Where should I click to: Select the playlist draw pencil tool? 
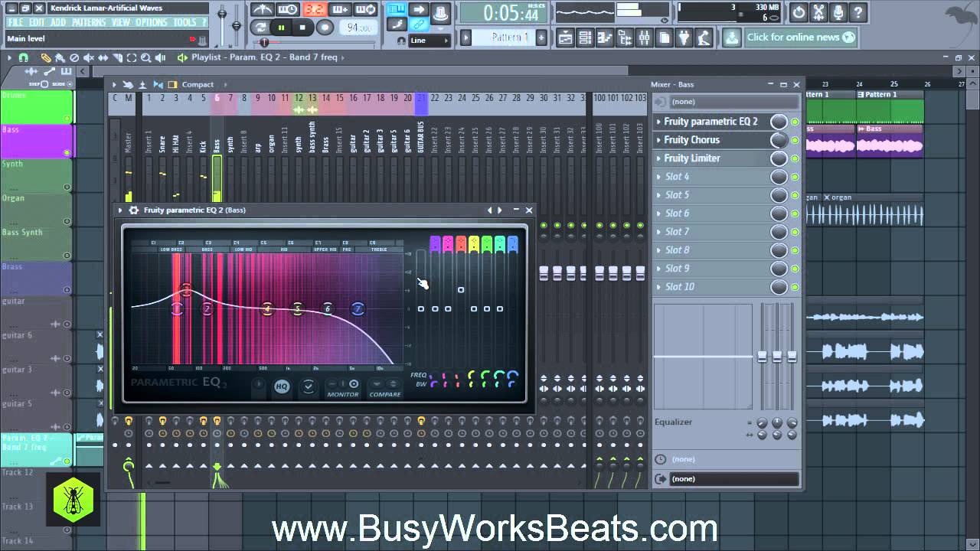[46, 57]
